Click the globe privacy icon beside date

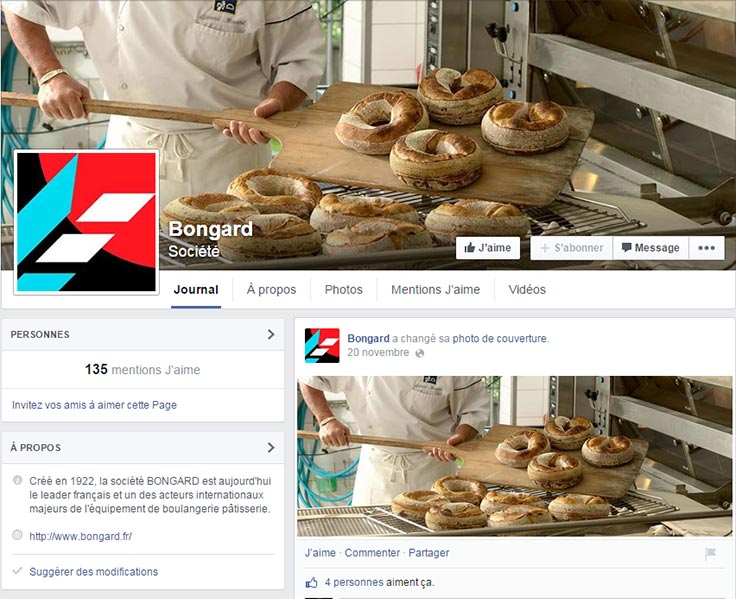pyautogui.click(x=420, y=353)
